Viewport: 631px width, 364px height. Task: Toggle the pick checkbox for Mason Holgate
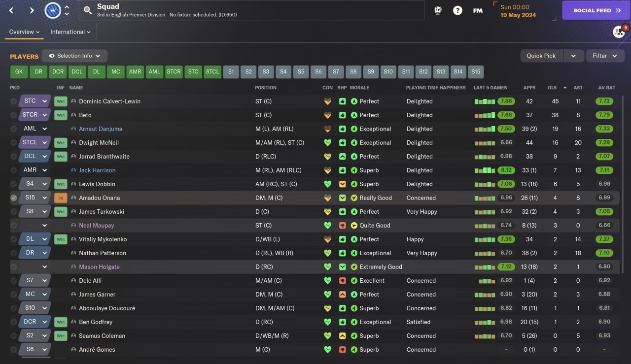tap(14, 267)
